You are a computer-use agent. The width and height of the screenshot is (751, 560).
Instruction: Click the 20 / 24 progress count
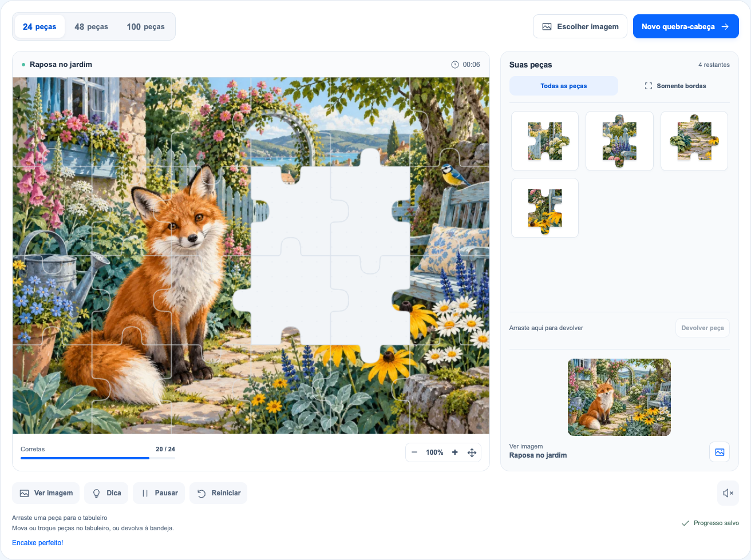pyautogui.click(x=165, y=449)
